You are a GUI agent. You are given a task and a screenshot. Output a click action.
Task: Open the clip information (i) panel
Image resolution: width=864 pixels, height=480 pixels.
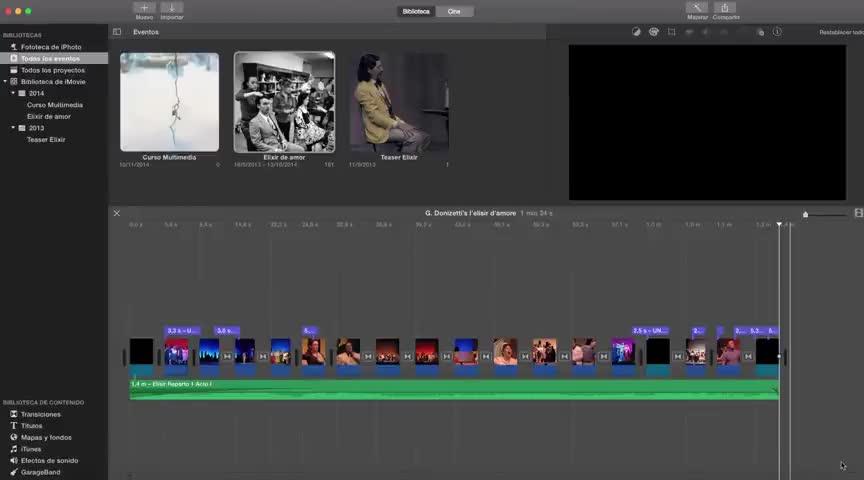coord(777,32)
